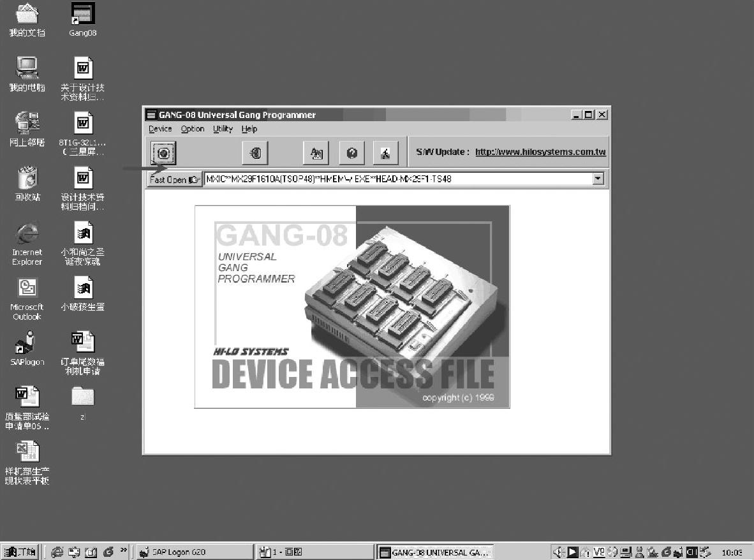Select the 我的文档 desktop icon
The height and width of the screenshot is (560, 754).
click(x=27, y=20)
